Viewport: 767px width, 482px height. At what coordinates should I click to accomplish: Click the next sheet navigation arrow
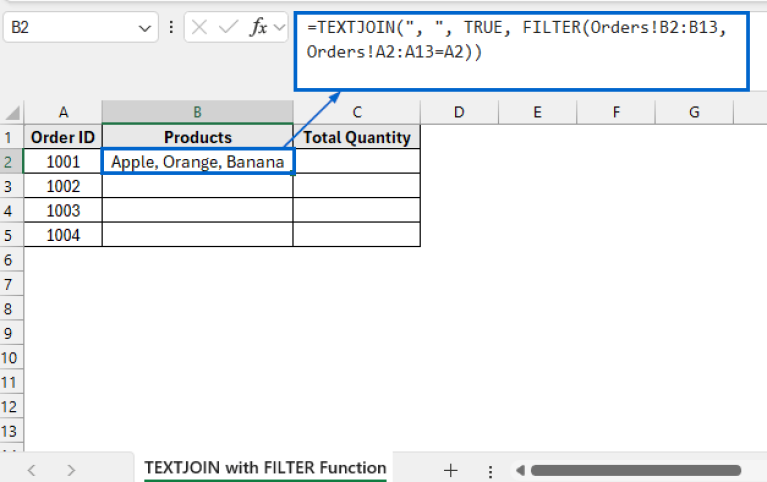click(x=71, y=469)
